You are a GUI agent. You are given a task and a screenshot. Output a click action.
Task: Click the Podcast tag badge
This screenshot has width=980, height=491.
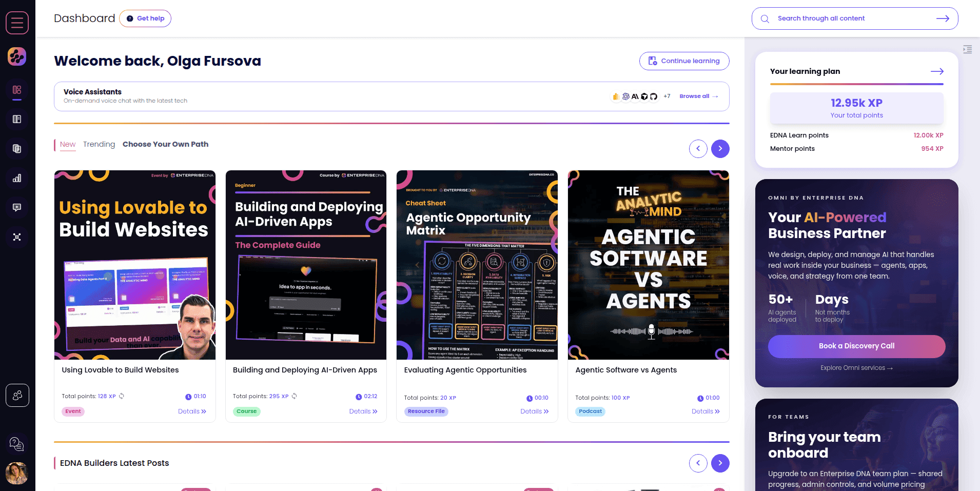pos(591,411)
